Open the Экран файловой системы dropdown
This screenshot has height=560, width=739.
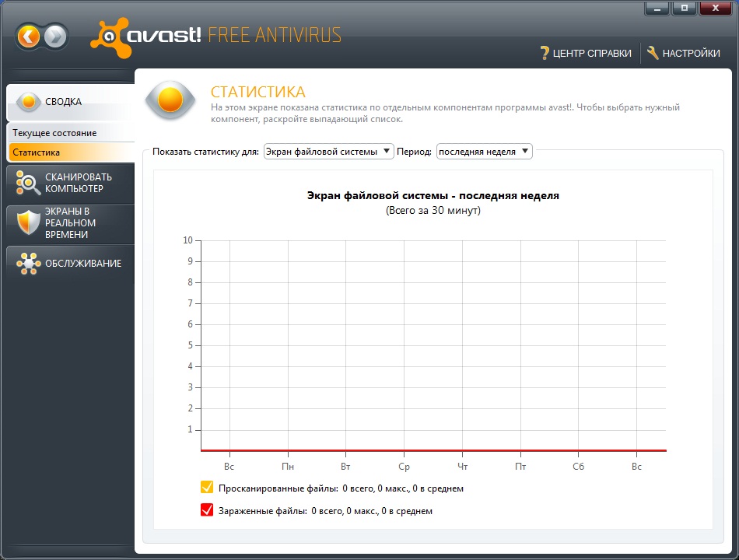tap(328, 152)
